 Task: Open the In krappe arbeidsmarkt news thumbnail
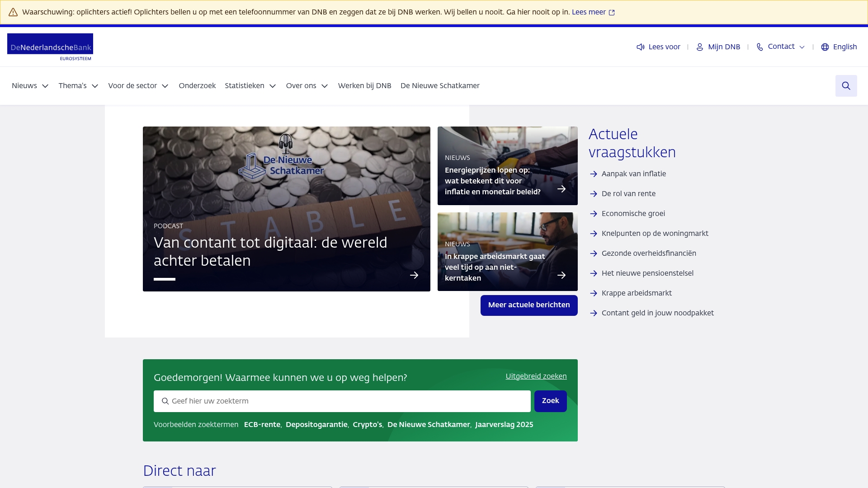[508, 252]
